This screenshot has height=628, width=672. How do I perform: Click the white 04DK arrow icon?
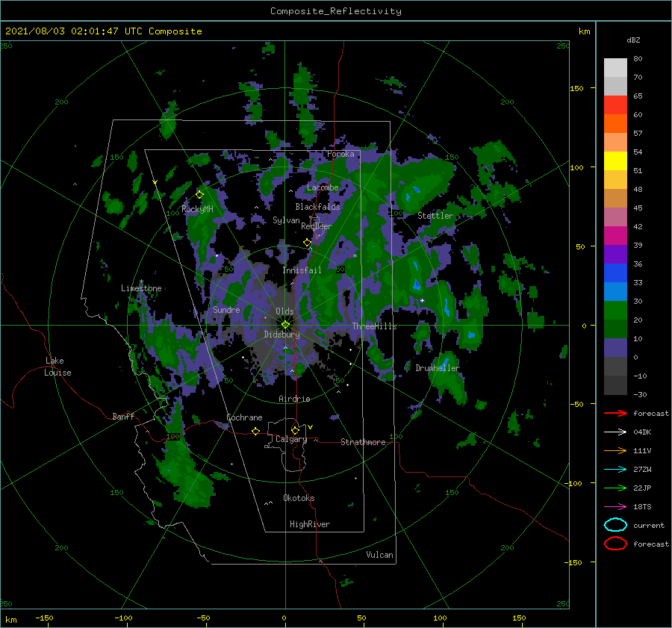coord(615,432)
